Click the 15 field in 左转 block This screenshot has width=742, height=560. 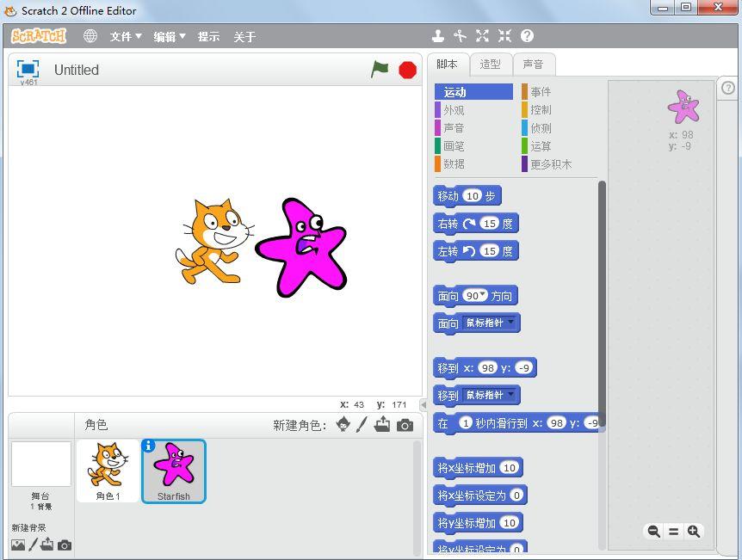(490, 250)
